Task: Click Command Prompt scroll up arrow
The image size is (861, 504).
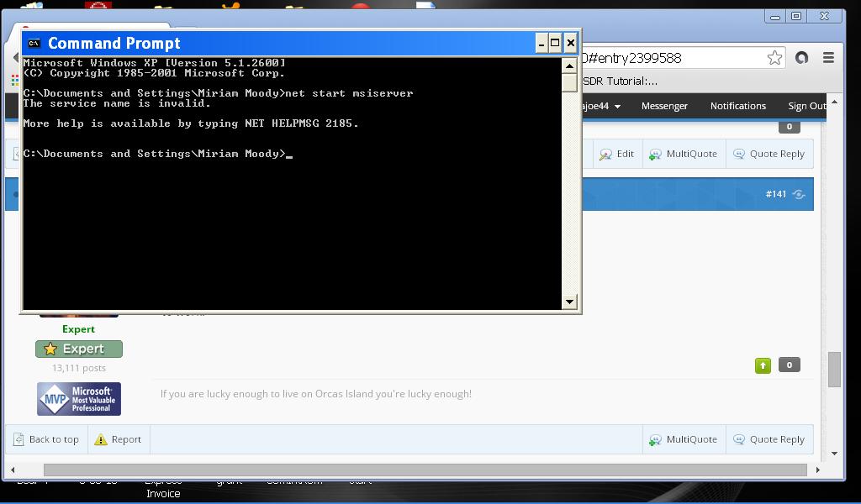Action: [x=569, y=66]
